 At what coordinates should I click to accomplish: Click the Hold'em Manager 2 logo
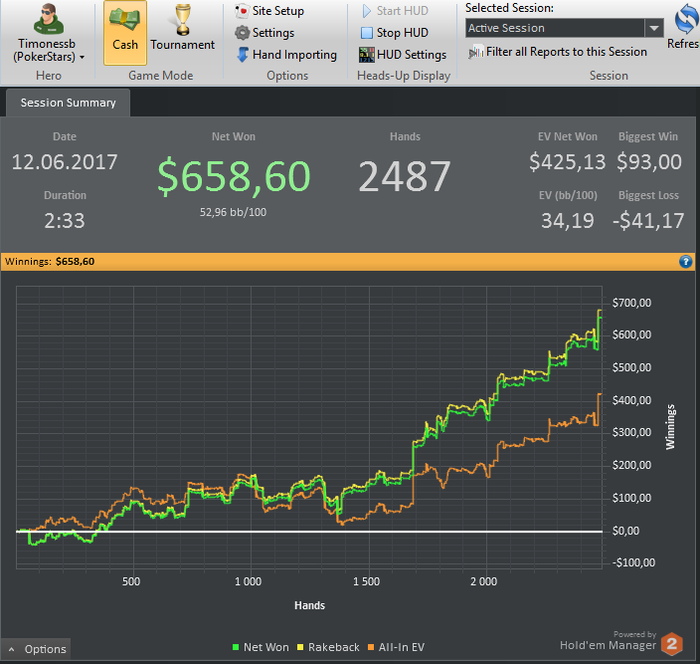672,644
